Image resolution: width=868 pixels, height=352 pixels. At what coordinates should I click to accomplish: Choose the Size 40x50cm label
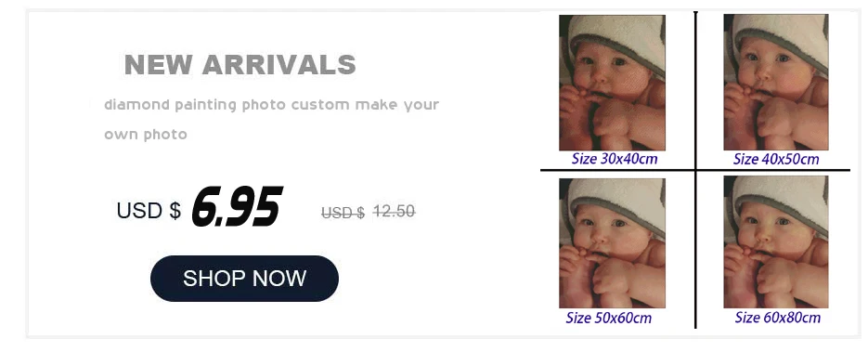pyautogui.click(x=776, y=160)
